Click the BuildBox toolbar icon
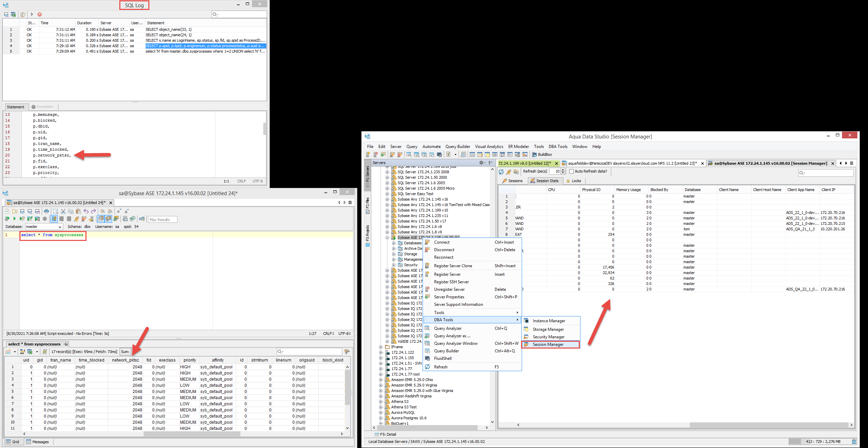868x448 pixels. (534, 154)
